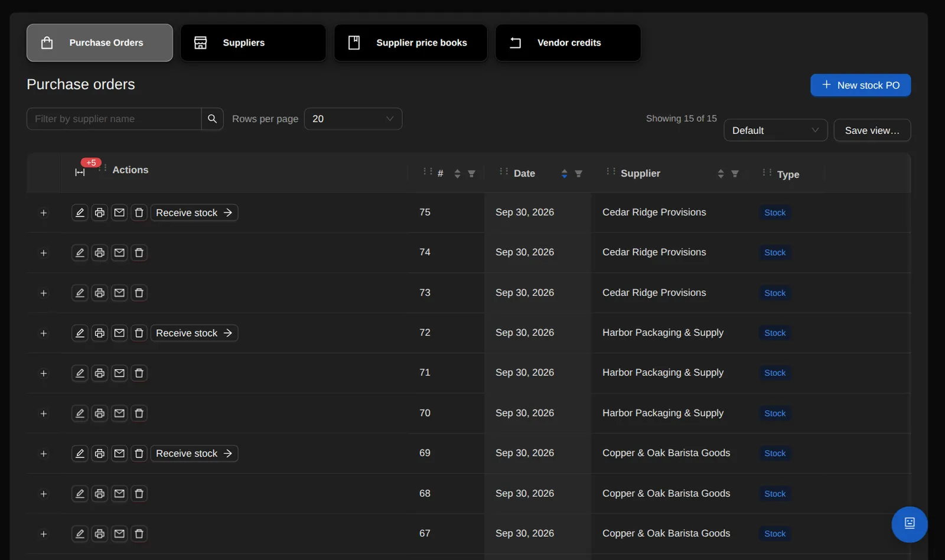Screen dimensions: 945x560
Task: Open Supplier price books tab
Action: click(x=410, y=43)
